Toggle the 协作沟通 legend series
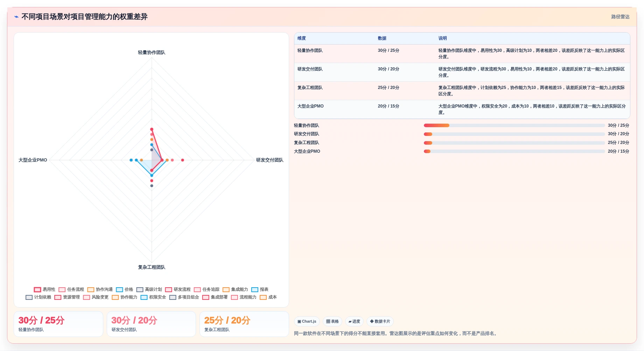The height and width of the screenshot is (351, 644). click(x=100, y=289)
